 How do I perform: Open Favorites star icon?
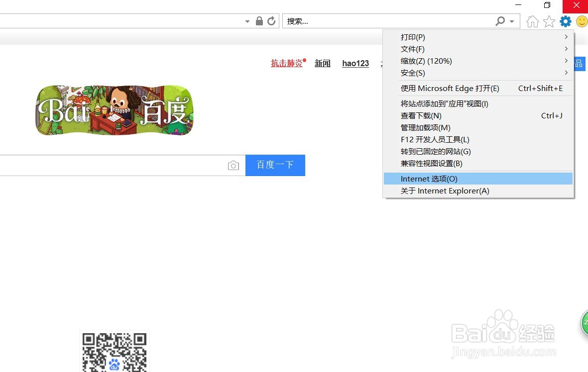[x=549, y=21]
